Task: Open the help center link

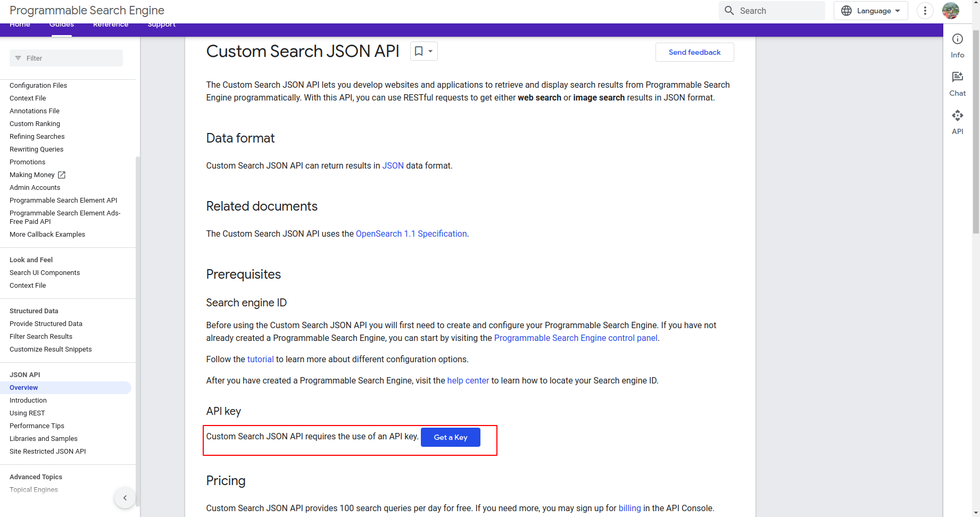Action: (x=468, y=381)
